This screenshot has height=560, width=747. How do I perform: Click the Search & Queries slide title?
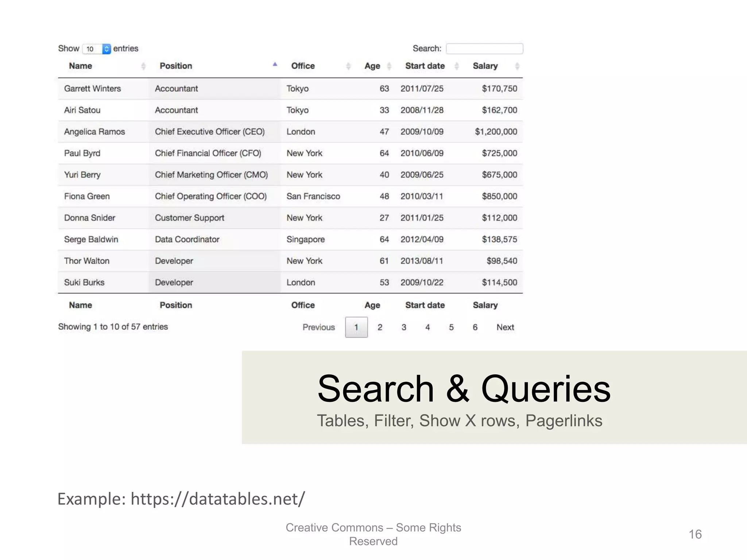(464, 389)
